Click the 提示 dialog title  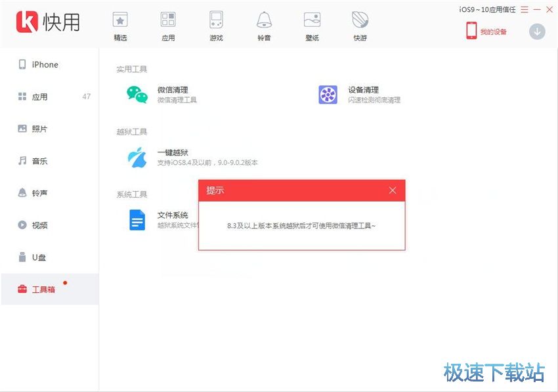[x=215, y=190]
